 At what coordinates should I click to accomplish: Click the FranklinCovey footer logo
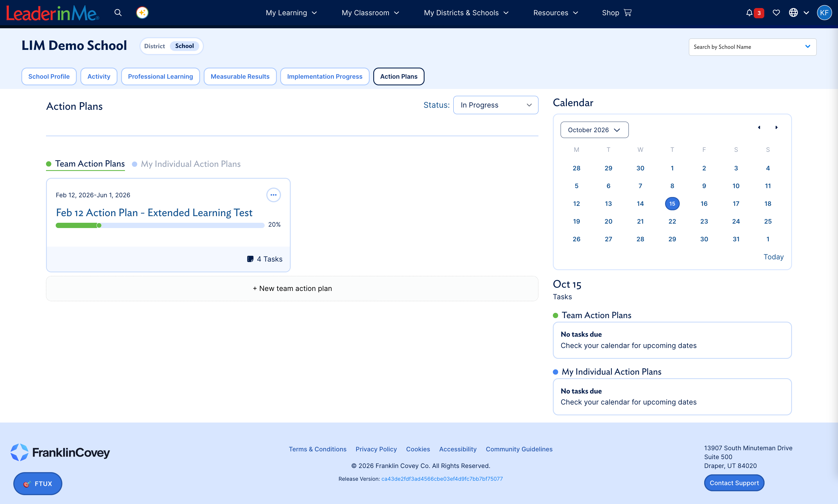pos(60,452)
